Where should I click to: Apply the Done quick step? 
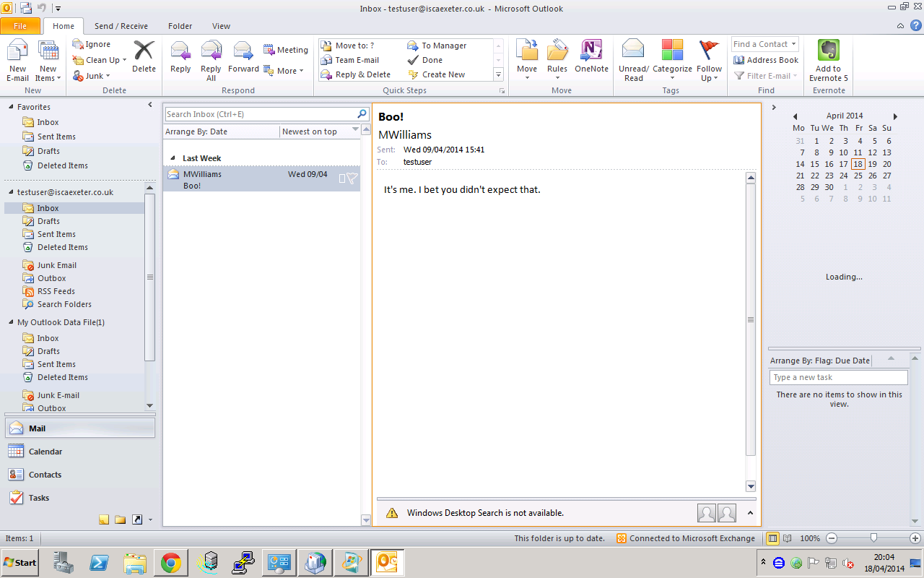coord(425,60)
